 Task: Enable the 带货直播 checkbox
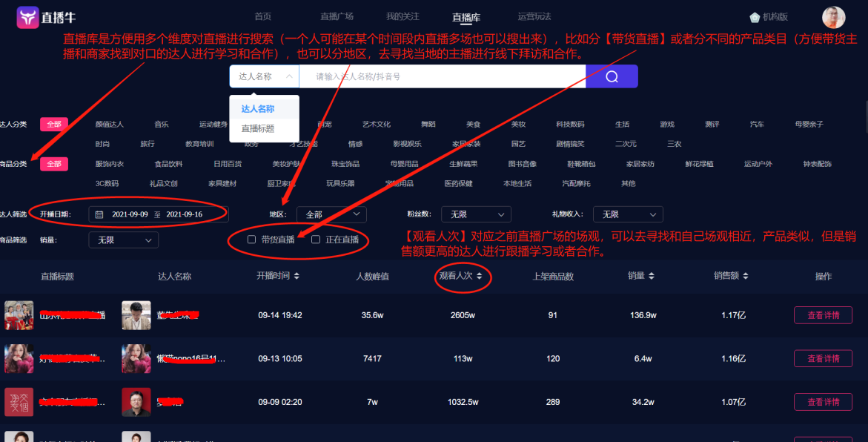(251, 240)
